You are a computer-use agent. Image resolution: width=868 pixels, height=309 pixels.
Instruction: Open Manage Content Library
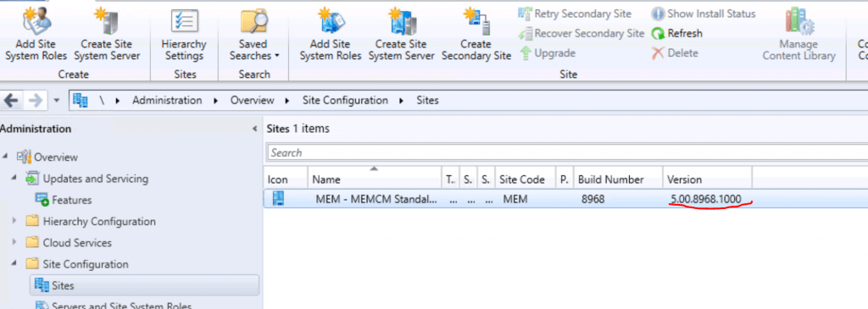[x=798, y=33]
